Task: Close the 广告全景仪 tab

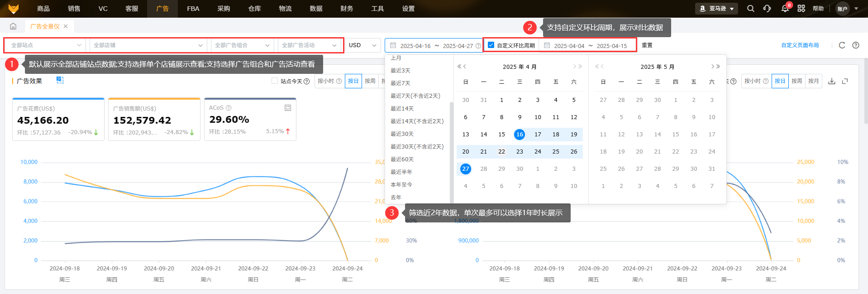Action: pyautogui.click(x=66, y=26)
